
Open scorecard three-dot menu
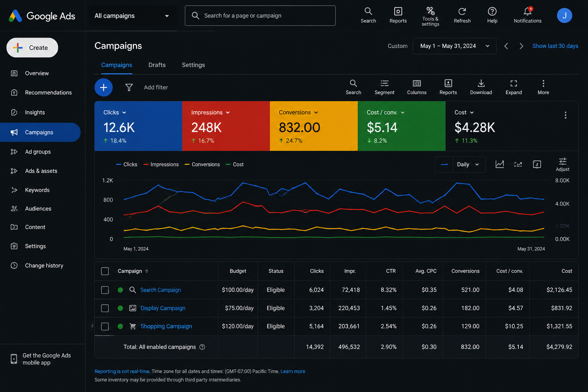pos(565,115)
